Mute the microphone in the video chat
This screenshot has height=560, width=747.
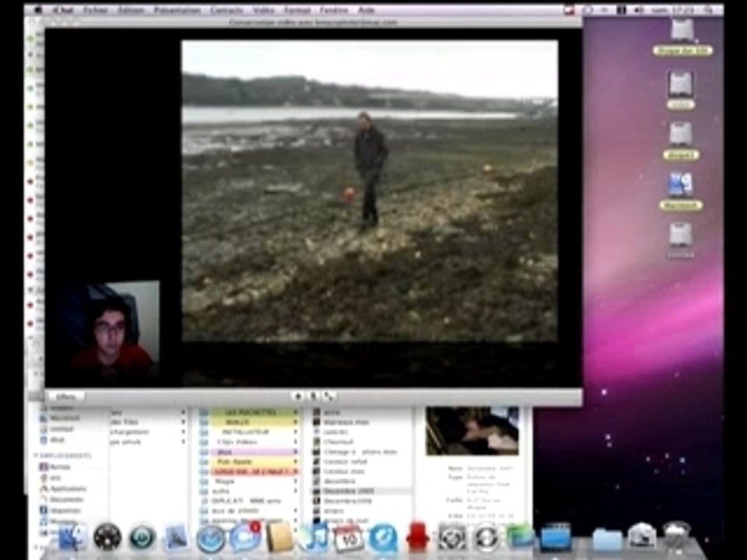pos(313,396)
